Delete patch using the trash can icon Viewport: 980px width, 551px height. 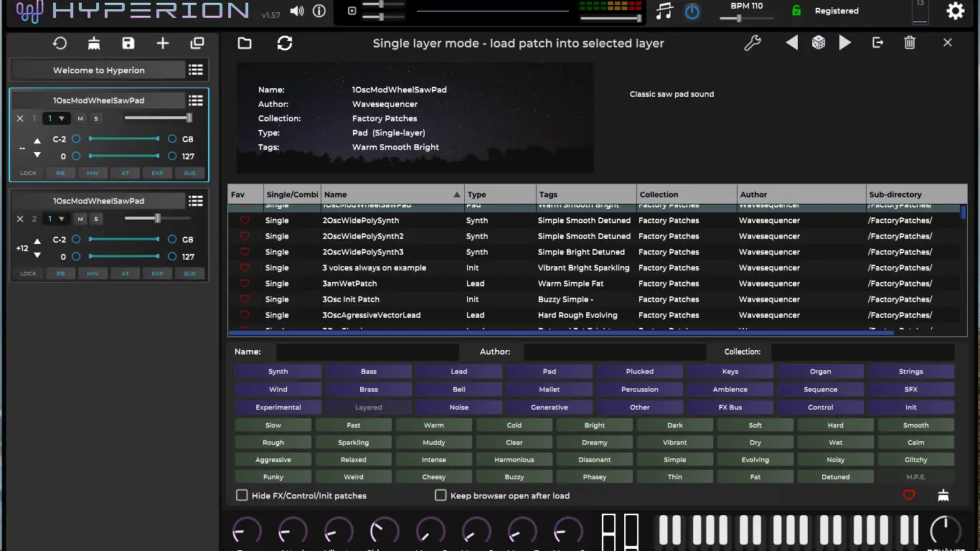(x=910, y=43)
